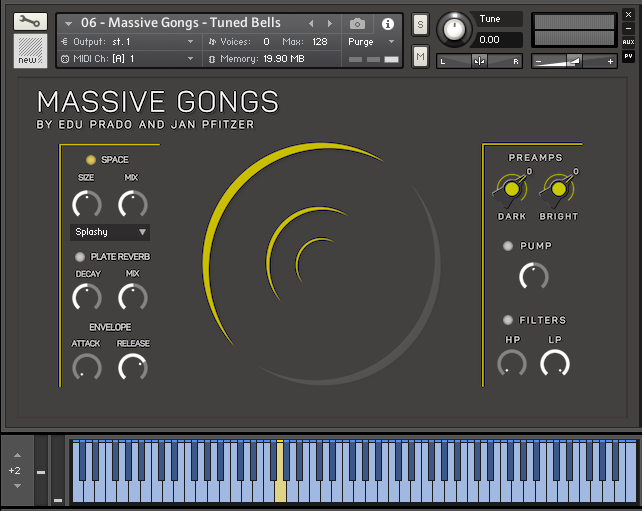Open the Purge dropdown menu
642x511 pixels.
pyautogui.click(x=371, y=42)
